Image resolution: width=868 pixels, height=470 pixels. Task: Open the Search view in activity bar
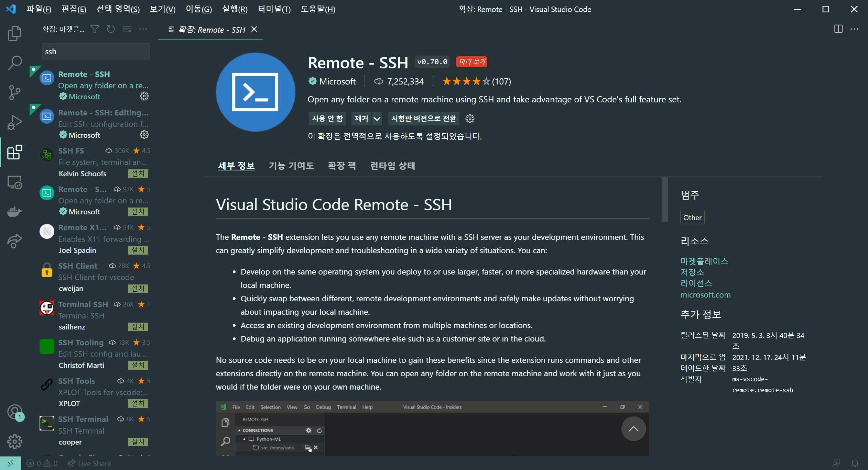pyautogui.click(x=14, y=63)
